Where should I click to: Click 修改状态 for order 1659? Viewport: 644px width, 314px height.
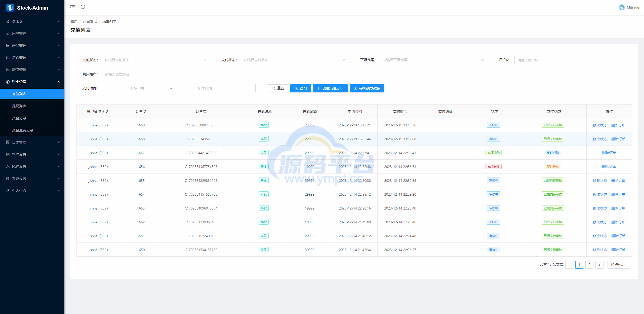(600, 125)
